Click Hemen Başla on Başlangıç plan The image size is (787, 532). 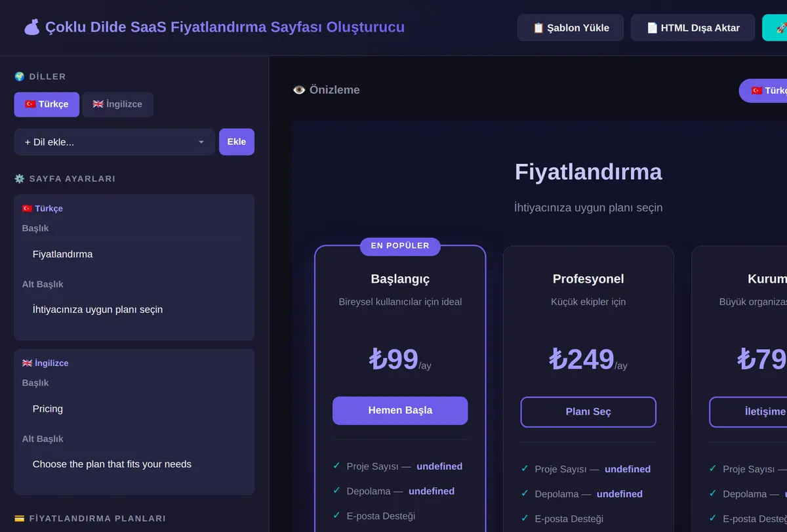point(400,411)
